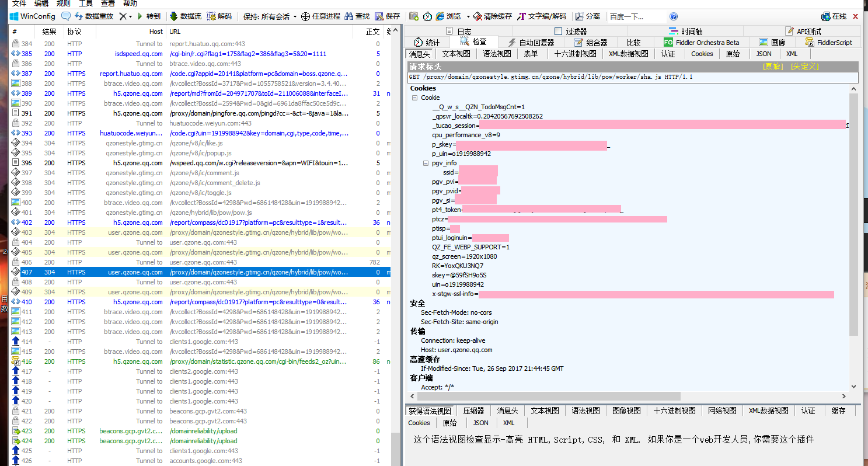This screenshot has height=466, width=868.
Task: Switch to the 十六进制视图 request tab
Action: [575, 54]
